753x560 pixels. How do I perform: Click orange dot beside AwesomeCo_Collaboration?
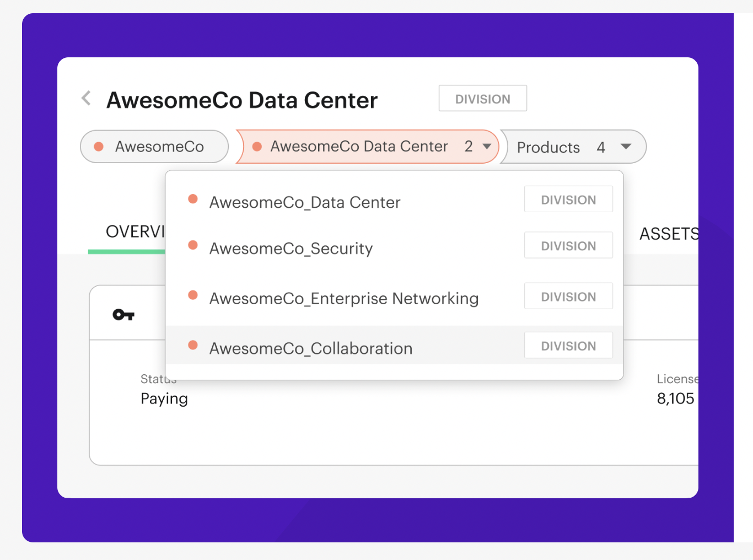pyautogui.click(x=193, y=345)
